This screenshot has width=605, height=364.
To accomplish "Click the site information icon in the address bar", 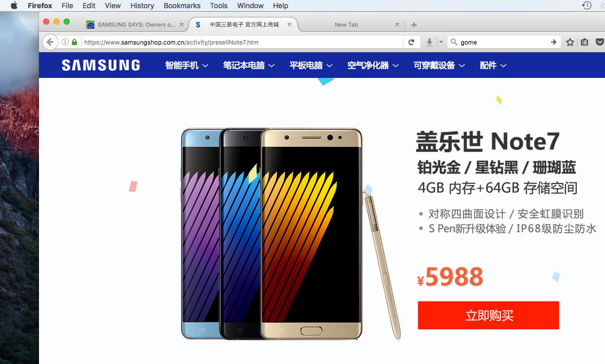I will coord(65,42).
